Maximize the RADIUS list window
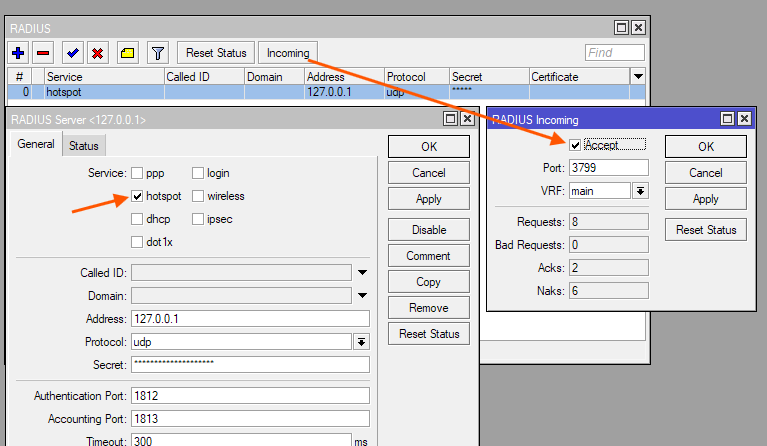The height and width of the screenshot is (446, 767). [621, 27]
